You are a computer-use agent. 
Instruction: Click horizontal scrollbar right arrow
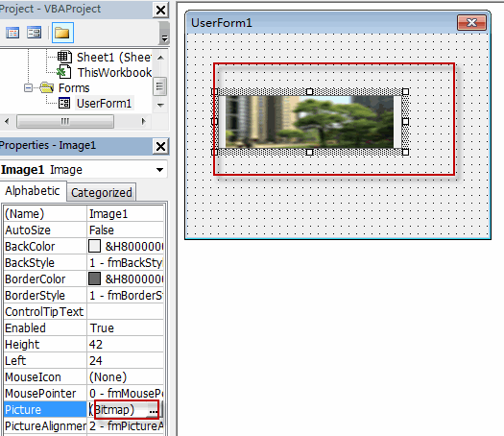point(144,121)
